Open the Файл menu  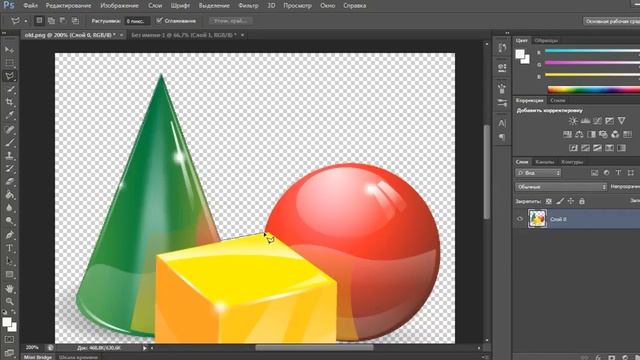point(31,6)
